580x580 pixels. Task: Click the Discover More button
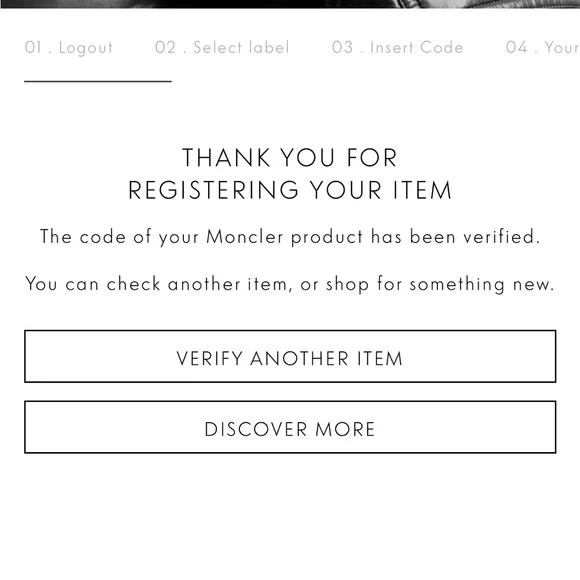point(290,427)
